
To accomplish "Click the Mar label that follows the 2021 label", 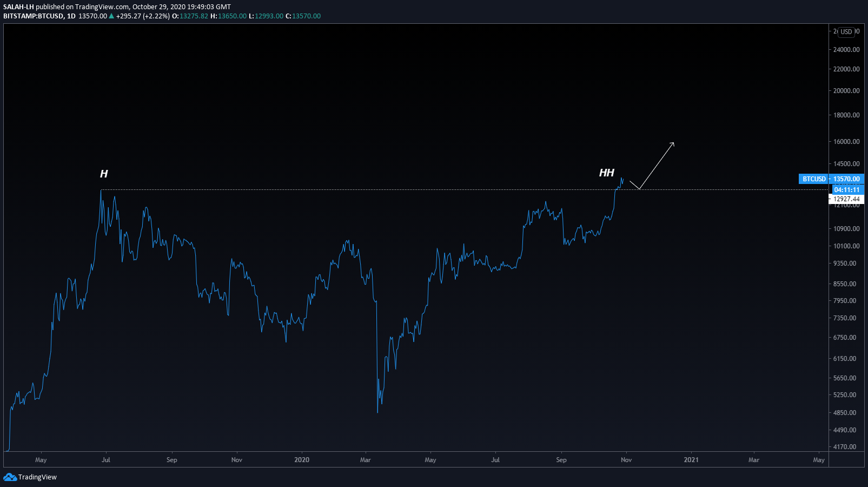I will click(754, 460).
